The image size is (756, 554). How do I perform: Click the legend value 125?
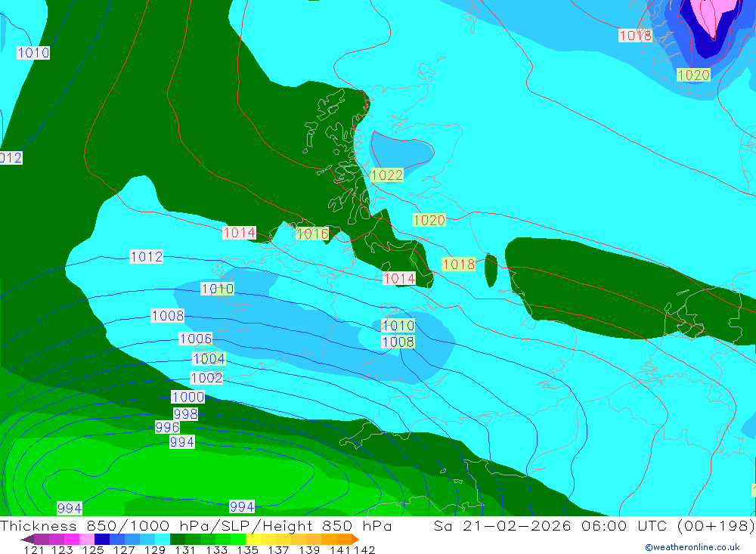click(x=93, y=549)
